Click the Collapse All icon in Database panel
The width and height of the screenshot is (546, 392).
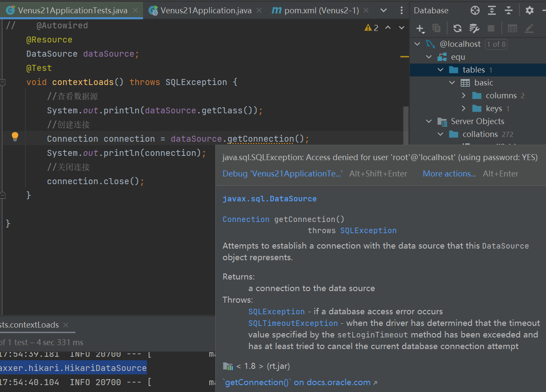tap(509, 10)
